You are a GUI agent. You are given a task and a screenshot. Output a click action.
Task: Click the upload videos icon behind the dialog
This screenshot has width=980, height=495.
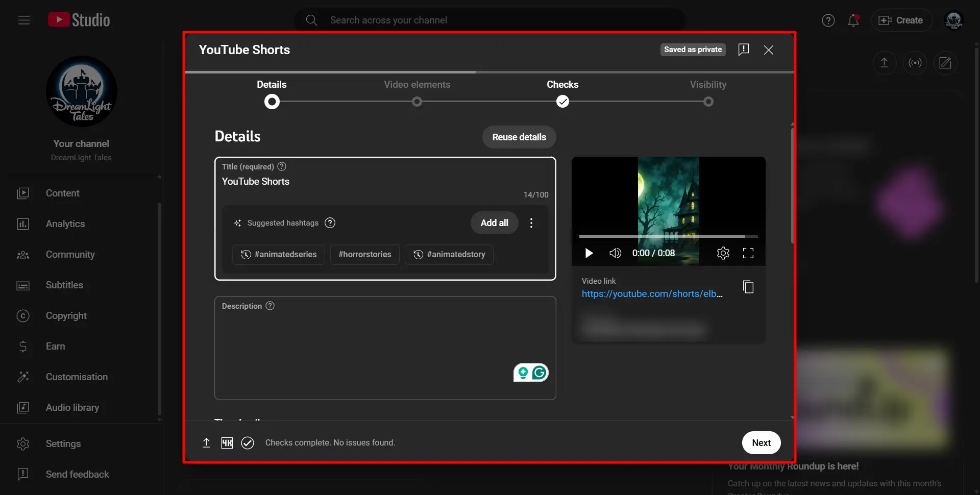[x=884, y=63]
